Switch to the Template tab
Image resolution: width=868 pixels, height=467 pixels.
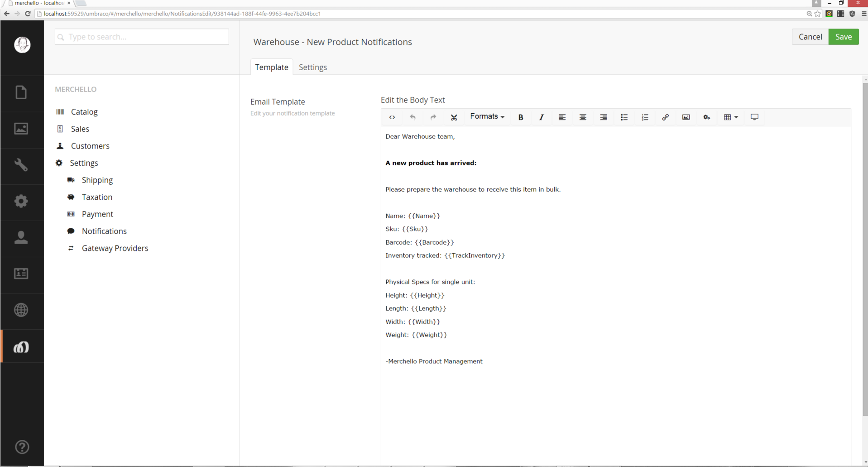(272, 67)
